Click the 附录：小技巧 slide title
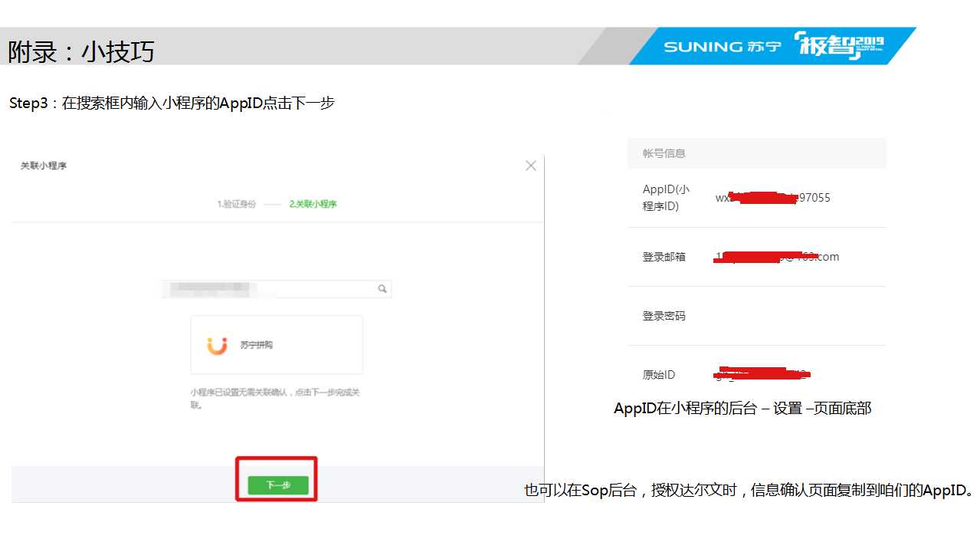The width and height of the screenshot is (980, 552). coord(81,51)
